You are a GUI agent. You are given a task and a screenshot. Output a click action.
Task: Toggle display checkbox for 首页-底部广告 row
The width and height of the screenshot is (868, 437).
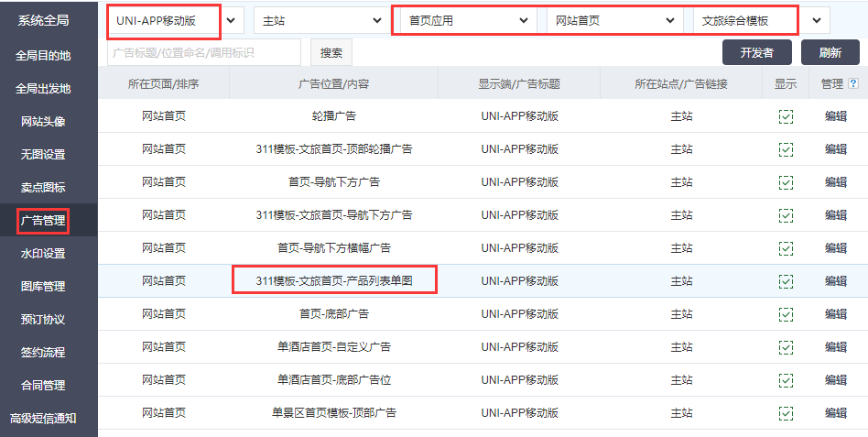click(x=786, y=314)
